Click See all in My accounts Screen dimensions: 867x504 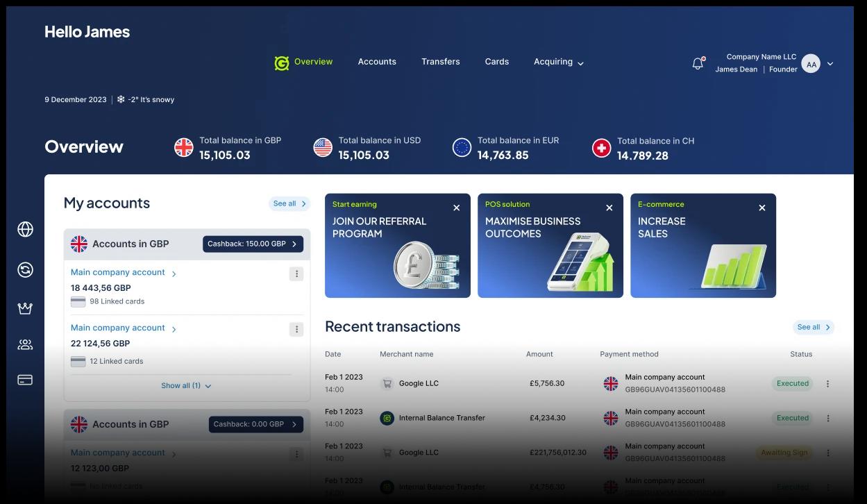pyautogui.click(x=289, y=203)
